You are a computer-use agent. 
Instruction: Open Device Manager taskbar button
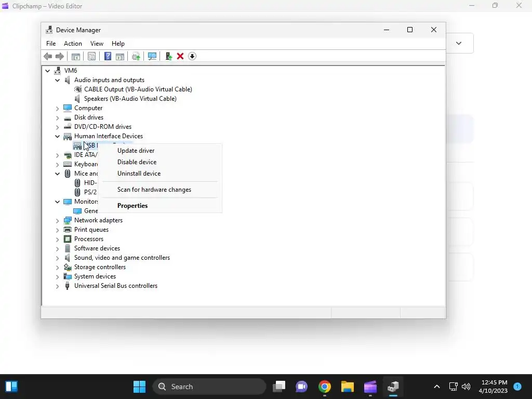393,387
